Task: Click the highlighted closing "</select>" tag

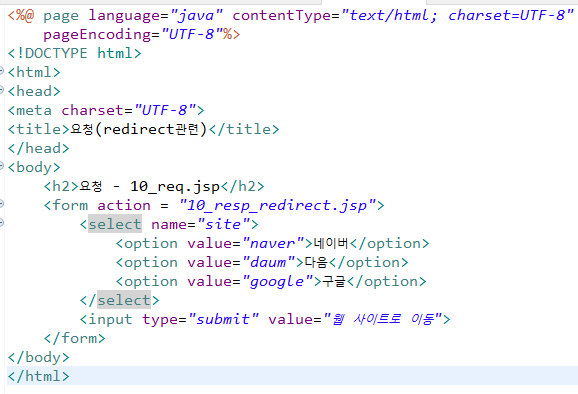Action: [x=119, y=300]
